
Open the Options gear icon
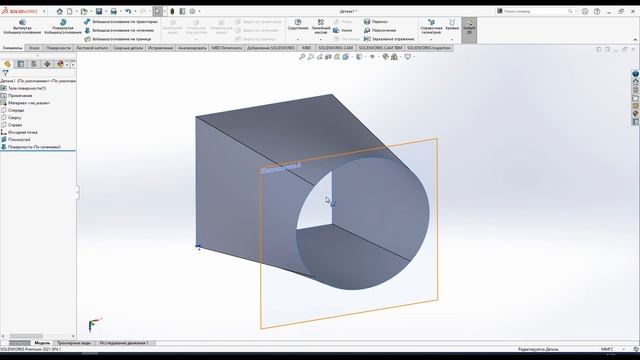192,11
